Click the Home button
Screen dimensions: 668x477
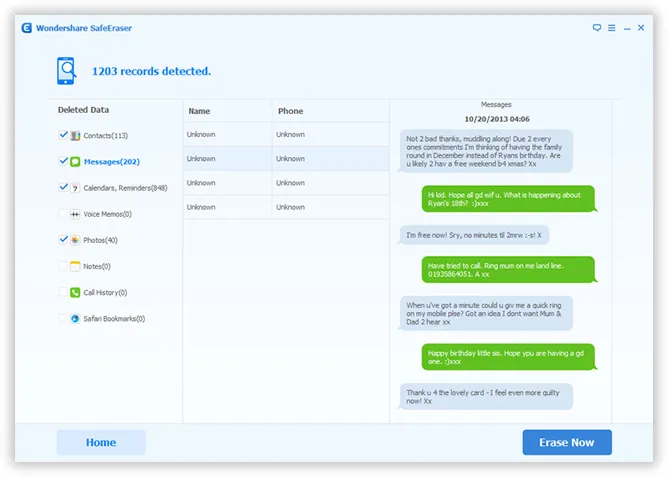[101, 442]
